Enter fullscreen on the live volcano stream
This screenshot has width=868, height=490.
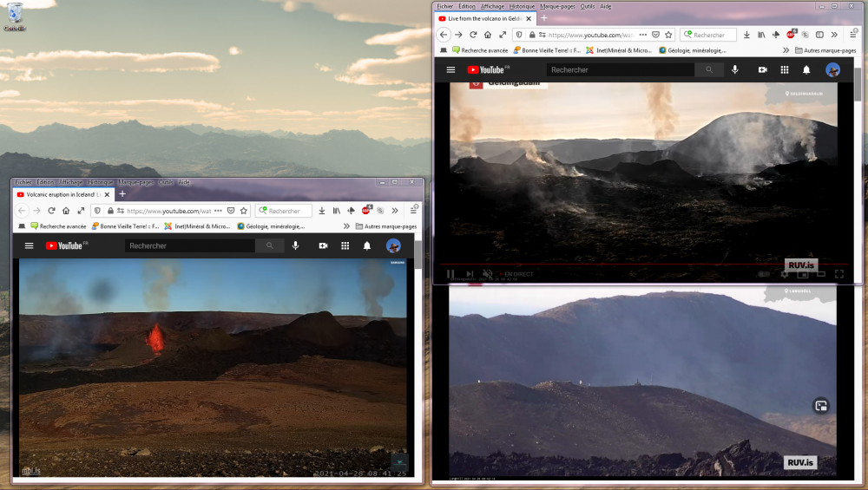click(839, 274)
